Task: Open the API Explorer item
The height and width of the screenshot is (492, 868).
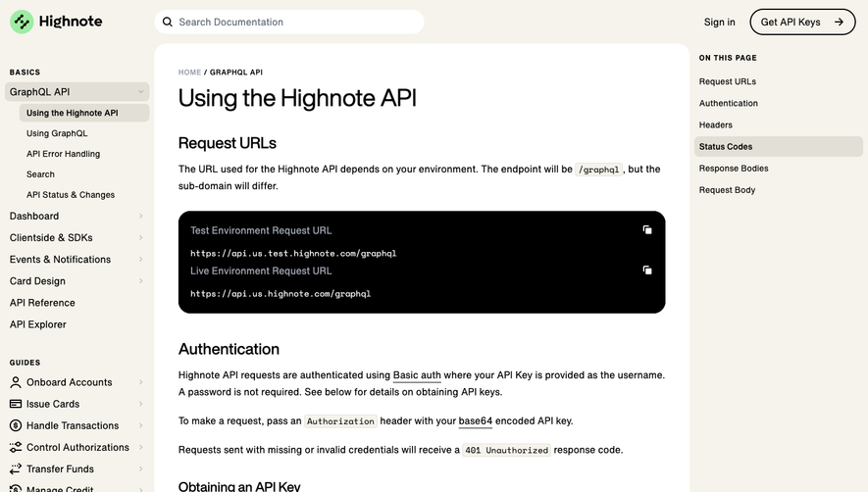Action: point(37,324)
